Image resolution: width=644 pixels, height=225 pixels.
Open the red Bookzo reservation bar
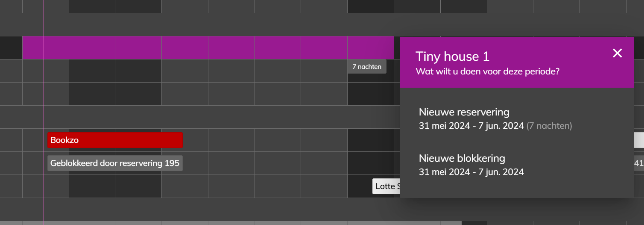click(x=115, y=140)
